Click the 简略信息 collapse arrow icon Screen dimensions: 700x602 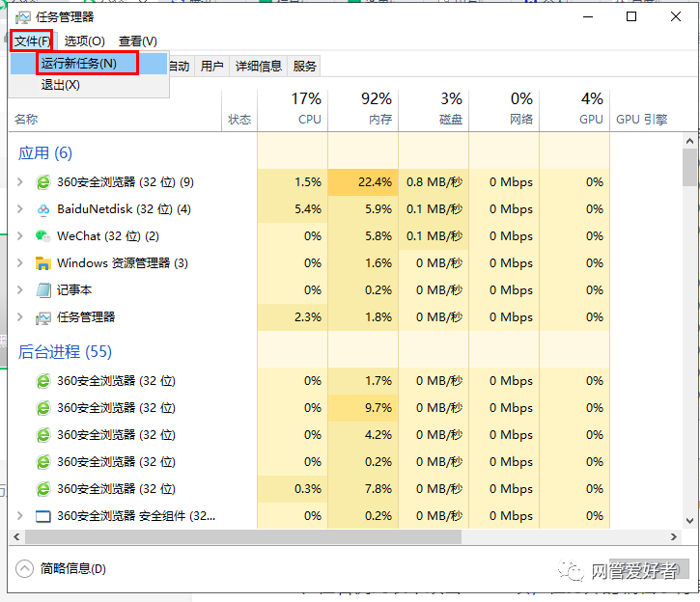point(24,568)
